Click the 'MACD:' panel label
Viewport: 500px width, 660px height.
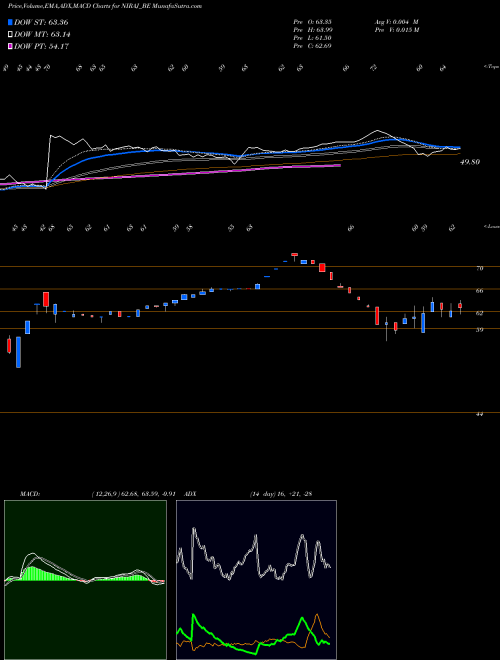pyautogui.click(x=30, y=494)
